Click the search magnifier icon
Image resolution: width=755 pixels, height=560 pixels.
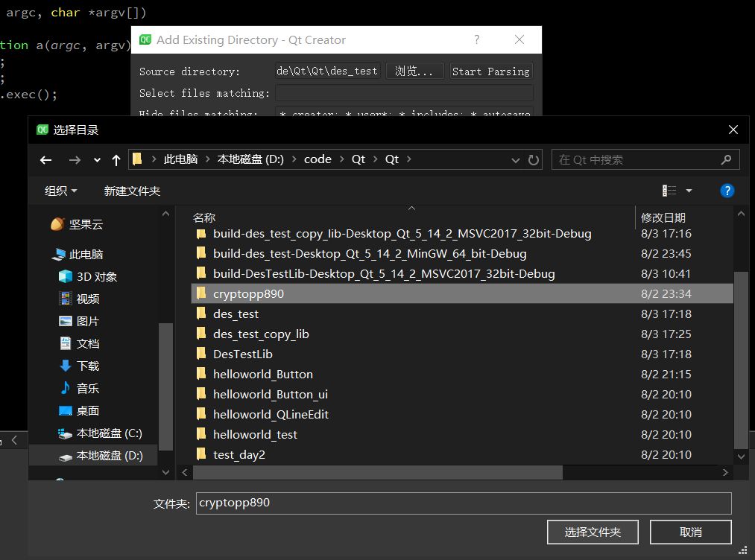point(726,159)
